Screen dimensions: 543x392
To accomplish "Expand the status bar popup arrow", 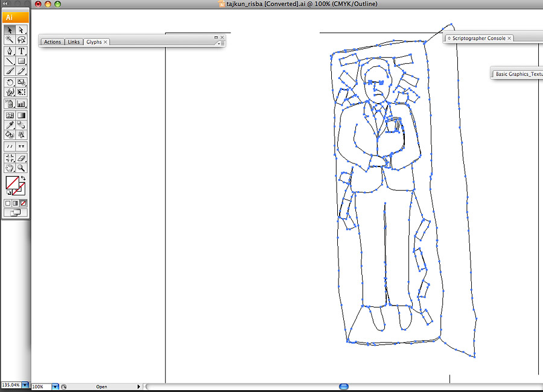I will click(x=139, y=387).
